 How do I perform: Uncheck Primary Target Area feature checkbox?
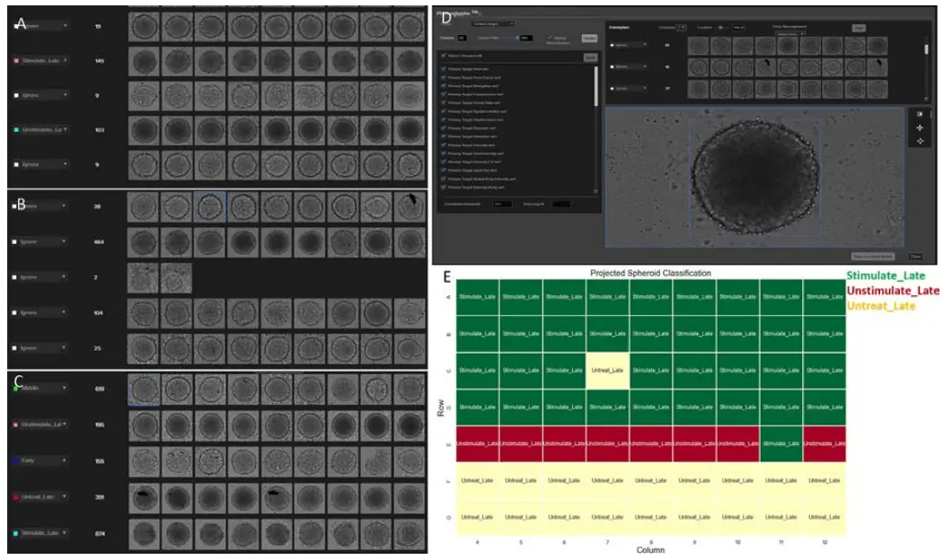[x=444, y=68]
